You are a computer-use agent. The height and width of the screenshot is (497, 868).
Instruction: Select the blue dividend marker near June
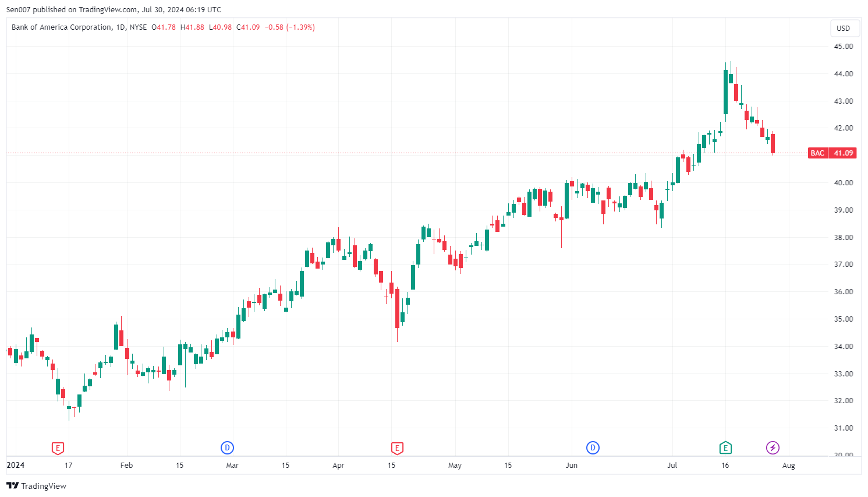(x=593, y=448)
